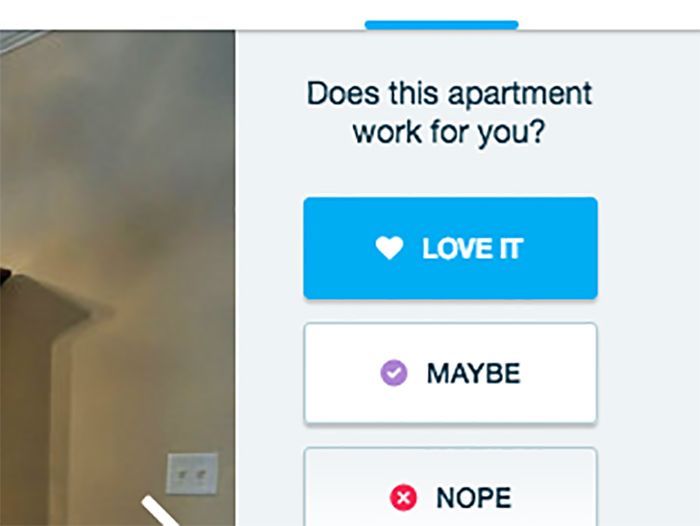Click the word "apartment" in the question
Image resolution: width=700 pixels, height=526 pixels.
[520, 95]
